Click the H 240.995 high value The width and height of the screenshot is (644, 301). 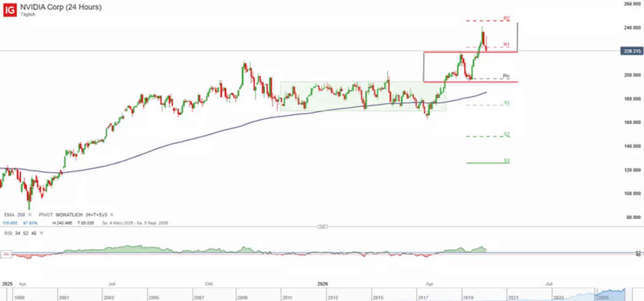(x=62, y=223)
